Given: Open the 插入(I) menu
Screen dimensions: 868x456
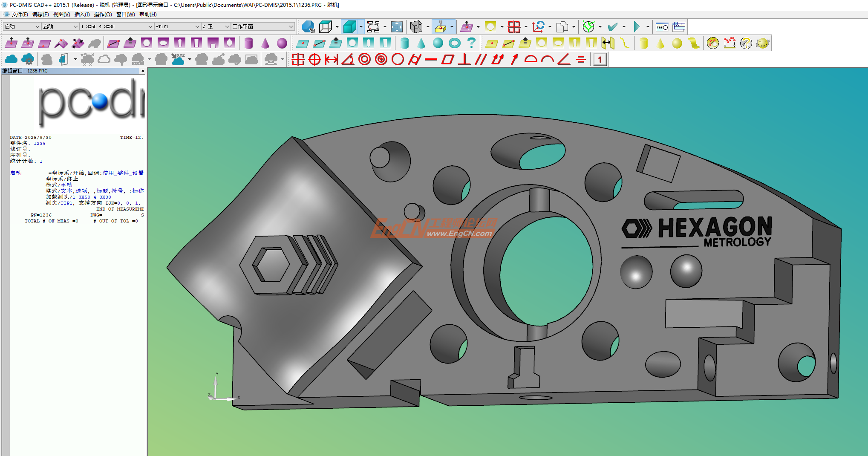Looking at the screenshot, I should pos(82,14).
